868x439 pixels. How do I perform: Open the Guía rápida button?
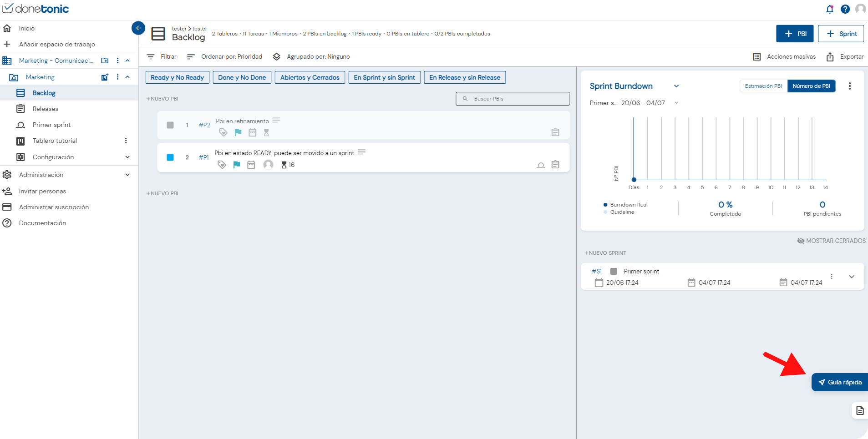[840, 382]
